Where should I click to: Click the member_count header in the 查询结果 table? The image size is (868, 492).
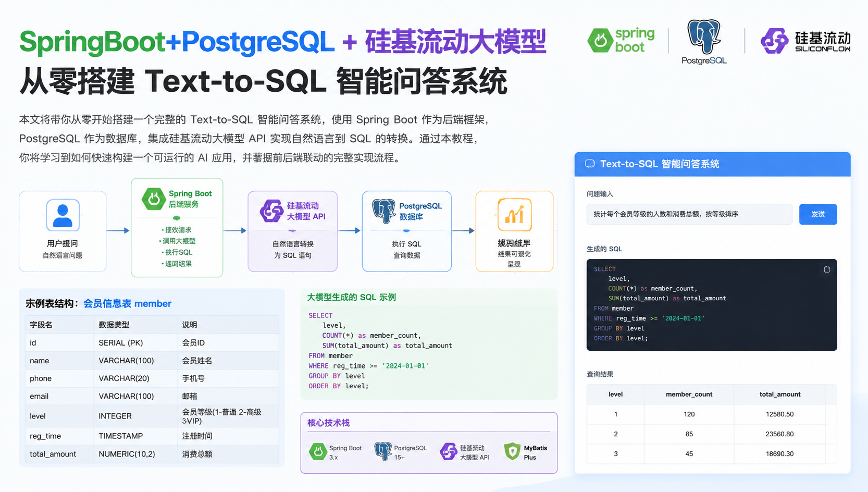pyautogui.click(x=689, y=395)
